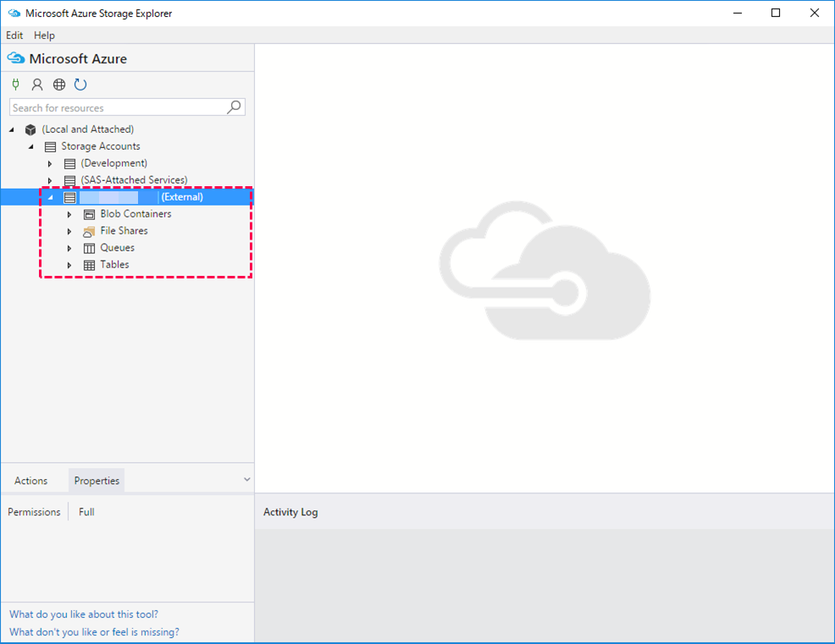This screenshot has width=835, height=644.
Task: Click the Refresh all circular arrow icon
Action: click(80, 84)
